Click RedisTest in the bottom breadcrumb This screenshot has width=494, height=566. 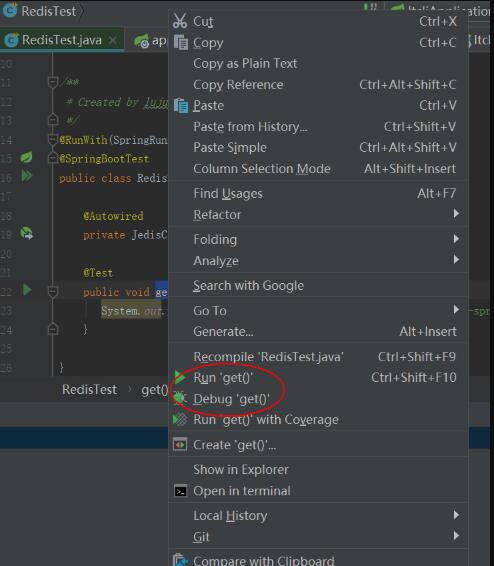(89, 389)
